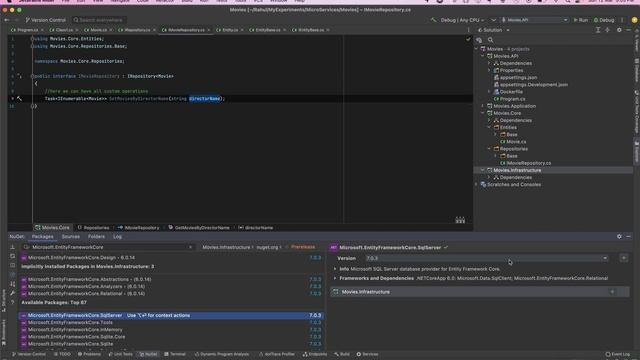The height and width of the screenshot is (360, 640).
Task: Click GetMoviesByDirectorName breadcrumb item
Action: point(199,228)
